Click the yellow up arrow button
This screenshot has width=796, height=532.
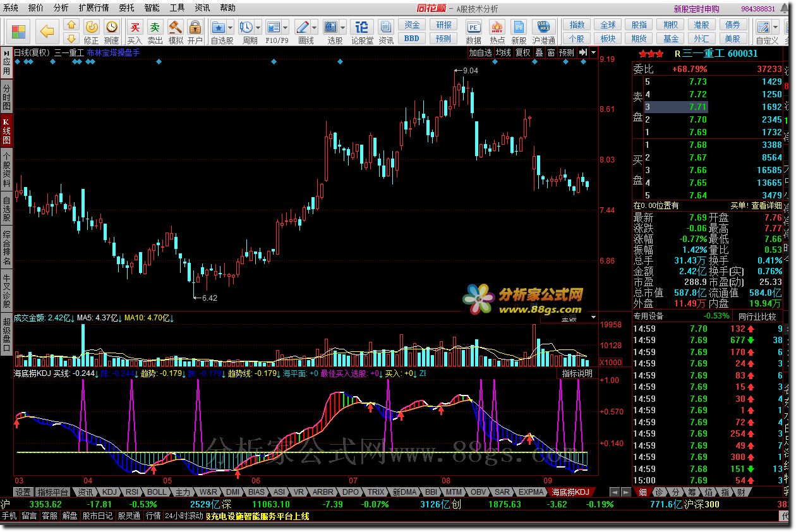pyautogui.click(x=71, y=25)
